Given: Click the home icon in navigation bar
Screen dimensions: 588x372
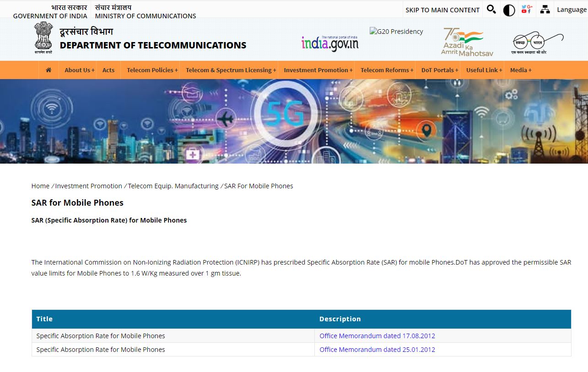Looking at the screenshot, I should (49, 70).
